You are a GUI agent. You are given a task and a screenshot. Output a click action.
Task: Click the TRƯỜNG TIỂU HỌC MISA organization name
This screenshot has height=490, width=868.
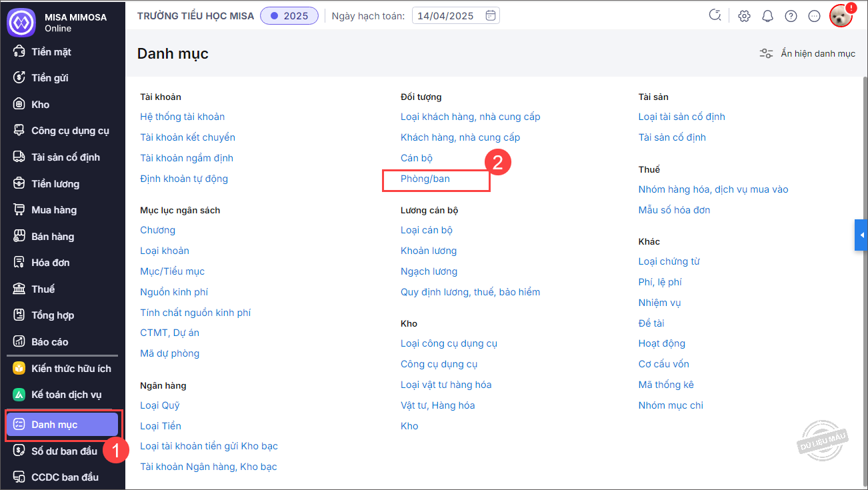click(195, 15)
